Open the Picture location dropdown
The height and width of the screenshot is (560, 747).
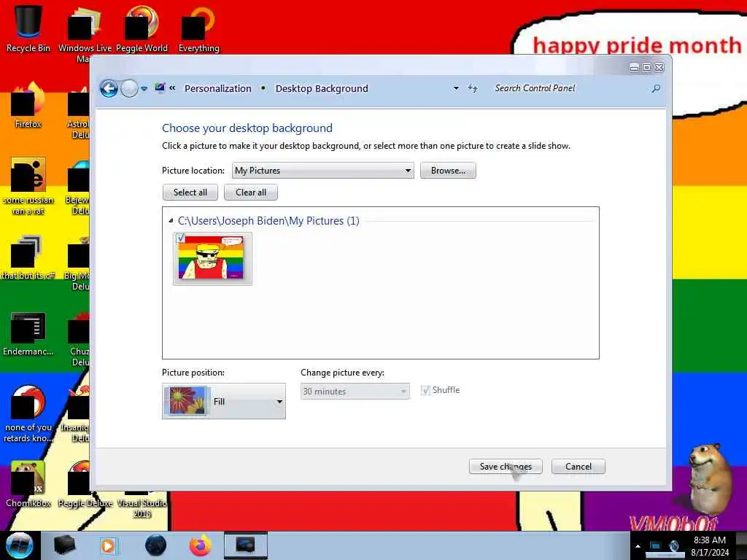pyautogui.click(x=322, y=171)
